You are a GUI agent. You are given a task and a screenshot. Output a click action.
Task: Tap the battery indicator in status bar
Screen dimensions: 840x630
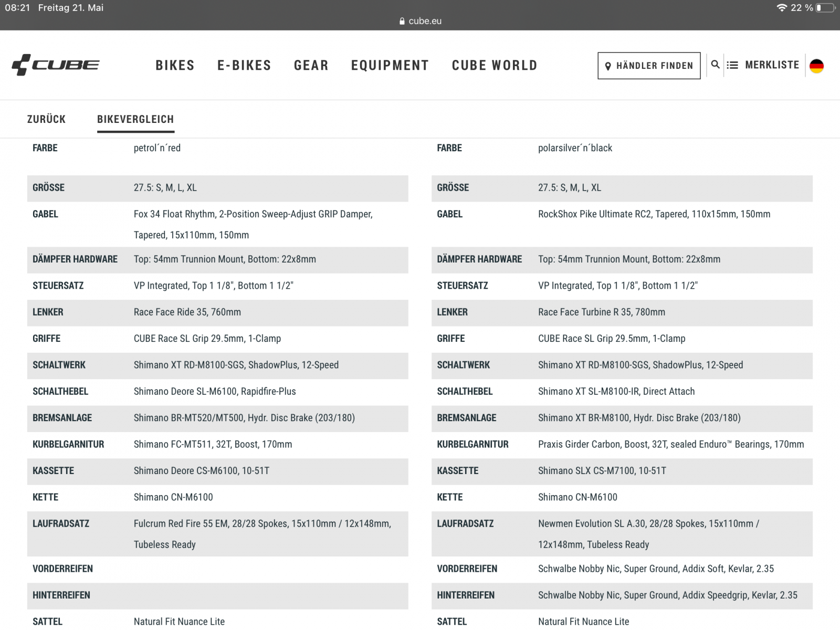[x=825, y=8]
